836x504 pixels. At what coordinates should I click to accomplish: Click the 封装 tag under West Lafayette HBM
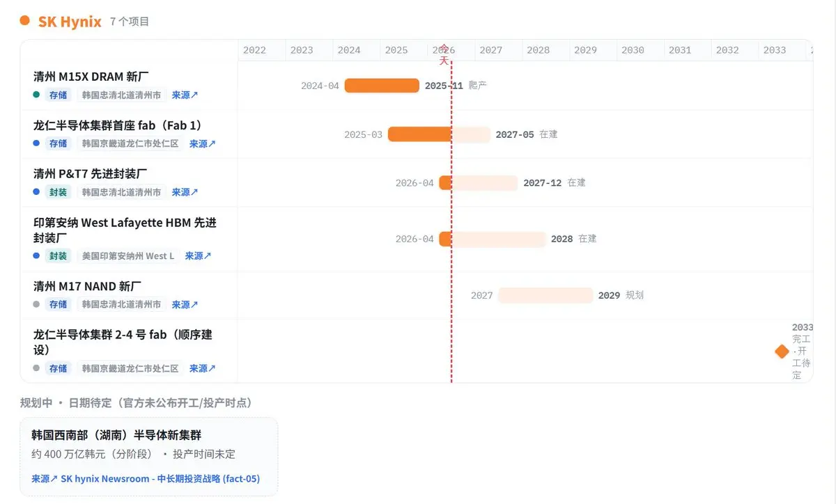(x=59, y=256)
